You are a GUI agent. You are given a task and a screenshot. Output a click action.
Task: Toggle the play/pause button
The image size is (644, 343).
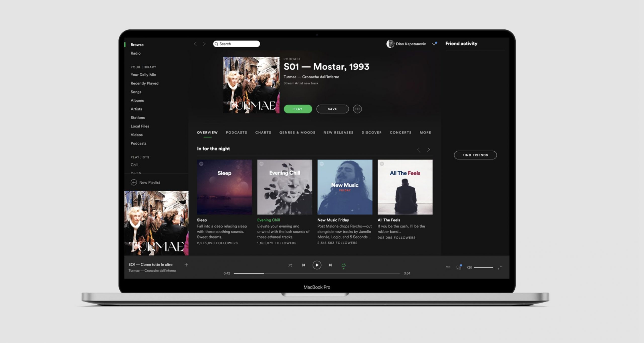(316, 265)
